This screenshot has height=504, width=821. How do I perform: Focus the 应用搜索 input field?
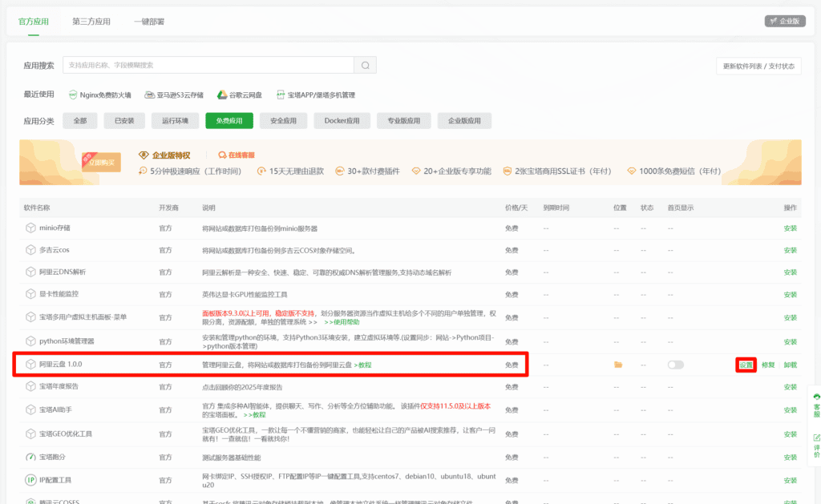208,66
